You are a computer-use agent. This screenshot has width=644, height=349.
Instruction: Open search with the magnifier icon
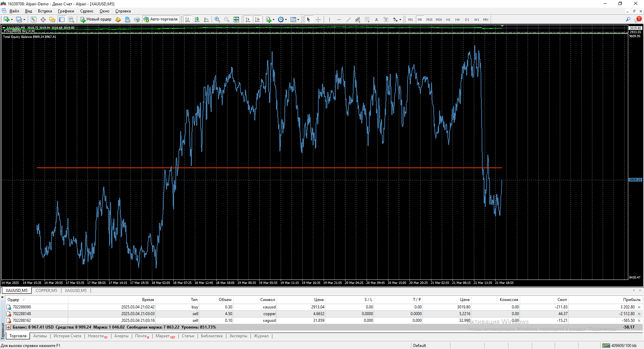pos(628,19)
